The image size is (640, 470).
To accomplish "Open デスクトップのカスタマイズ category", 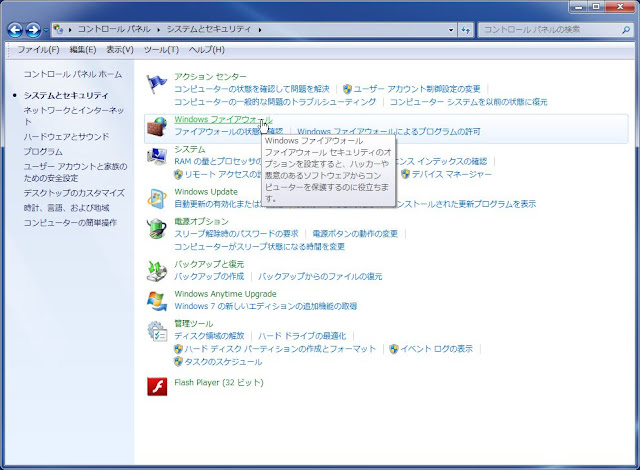I will coord(74,193).
